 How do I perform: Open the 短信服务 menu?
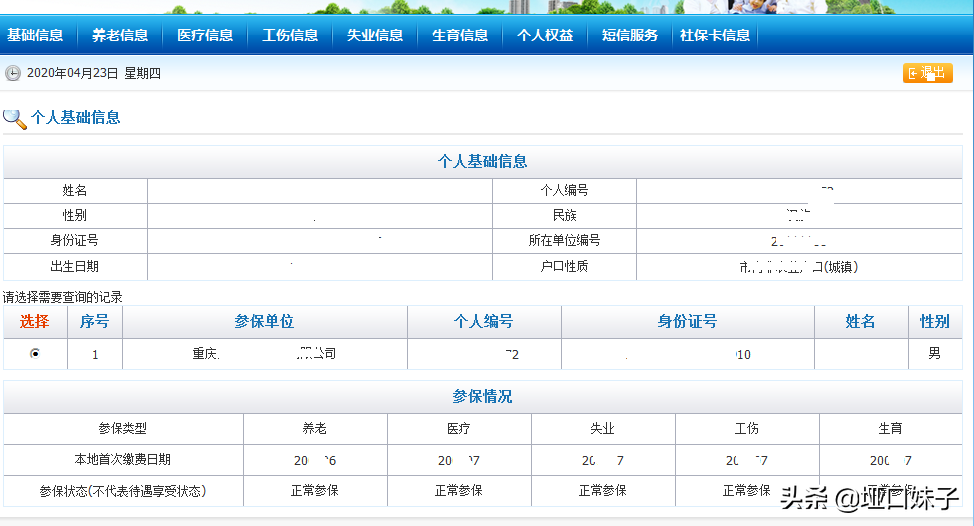pyautogui.click(x=630, y=35)
